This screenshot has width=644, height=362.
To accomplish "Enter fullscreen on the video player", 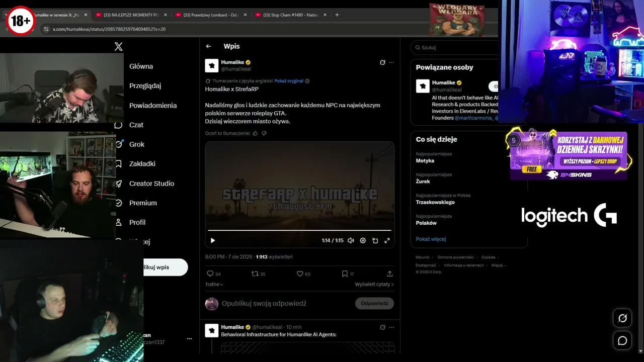I will [387, 240].
